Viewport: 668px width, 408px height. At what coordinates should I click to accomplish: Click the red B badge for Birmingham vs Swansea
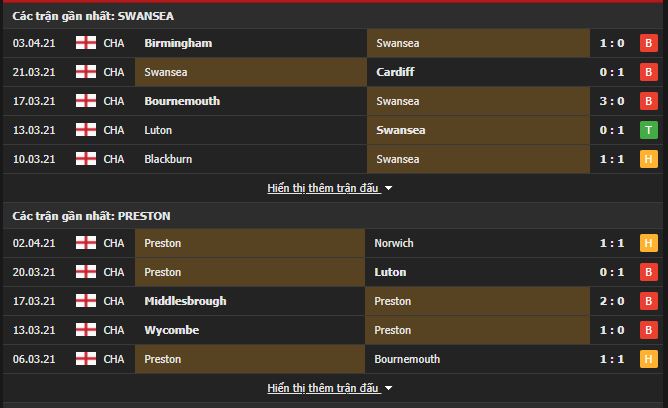click(648, 43)
